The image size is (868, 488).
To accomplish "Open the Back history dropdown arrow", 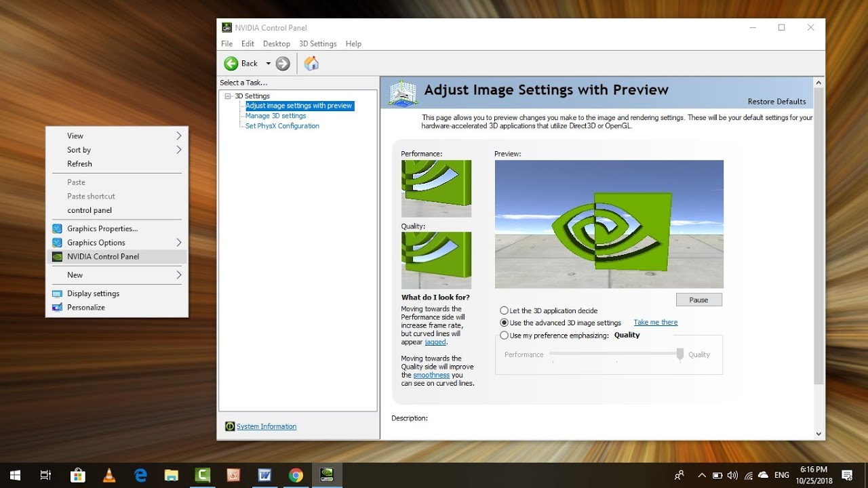I will (x=268, y=64).
